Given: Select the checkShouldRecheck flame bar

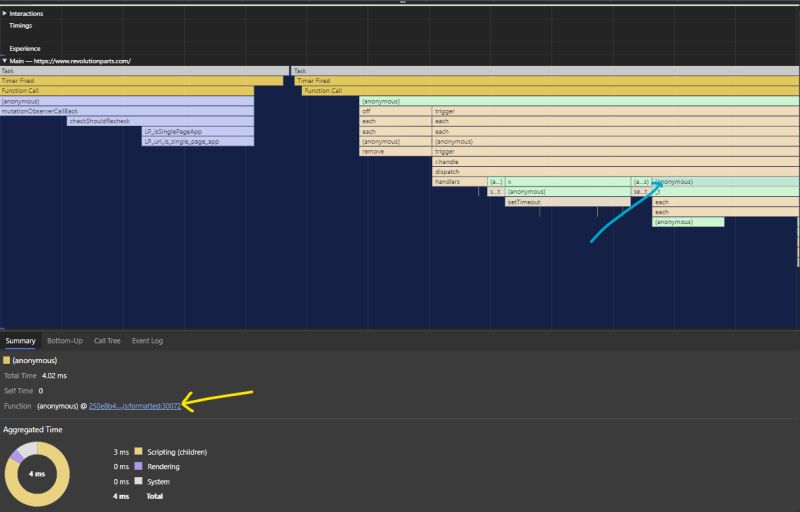Looking at the screenshot, I should [160, 121].
